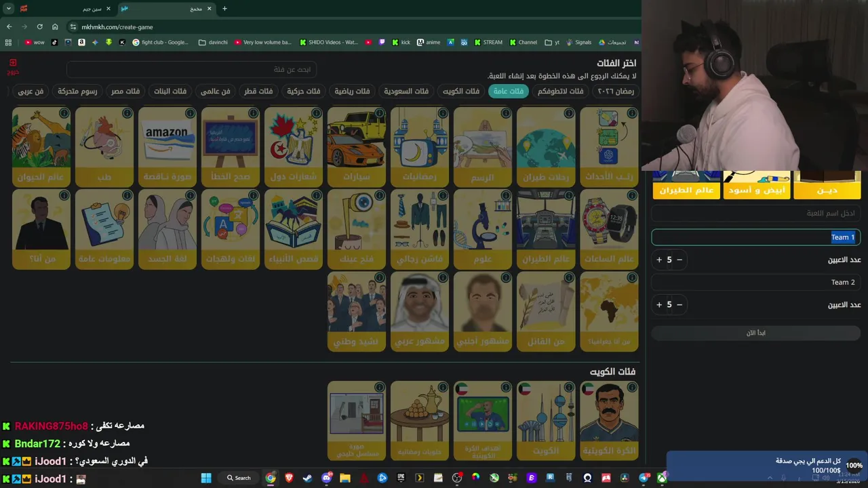Image resolution: width=868 pixels, height=488 pixels.
Task: Click the ابدأ الآن start button
Action: click(756, 333)
